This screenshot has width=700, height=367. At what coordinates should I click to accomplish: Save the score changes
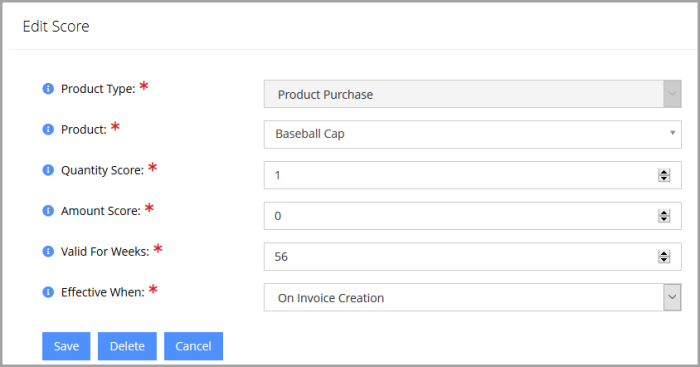coord(66,346)
